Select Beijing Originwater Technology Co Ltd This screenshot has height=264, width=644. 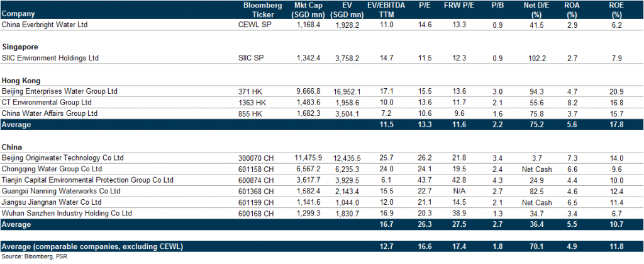62,158
